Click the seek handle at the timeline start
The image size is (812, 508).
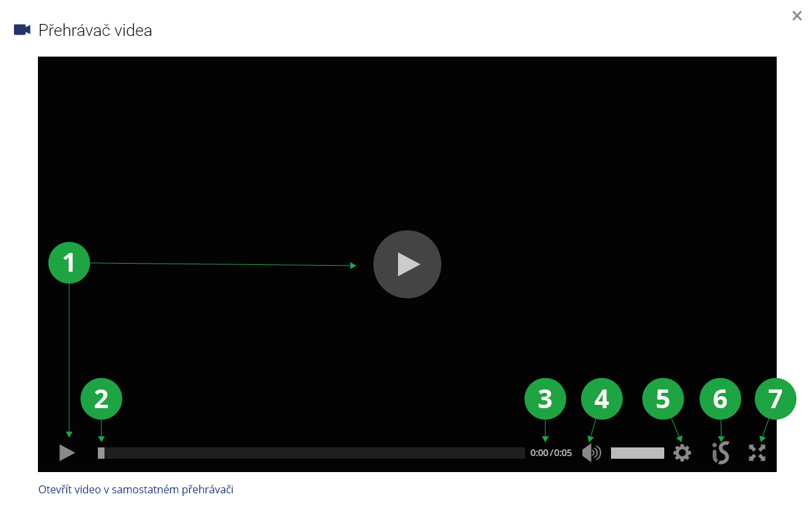point(101,453)
